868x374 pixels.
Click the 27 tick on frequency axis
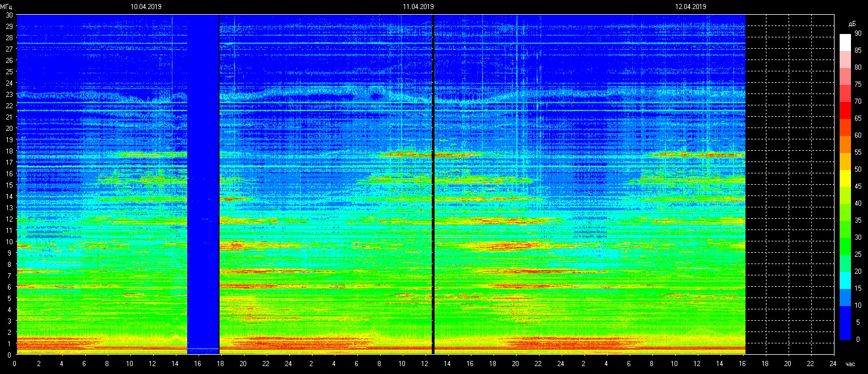point(9,49)
